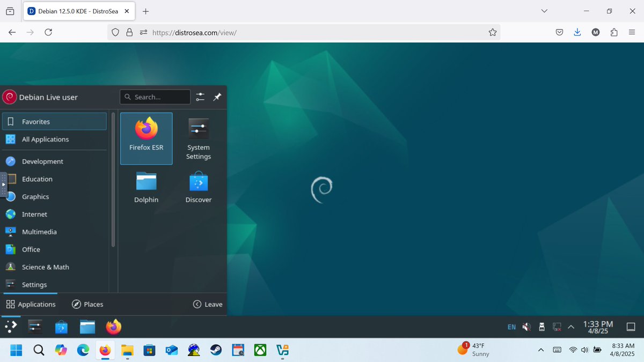Go back in the browser
The image size is (644, 362).
coord(12,32)
